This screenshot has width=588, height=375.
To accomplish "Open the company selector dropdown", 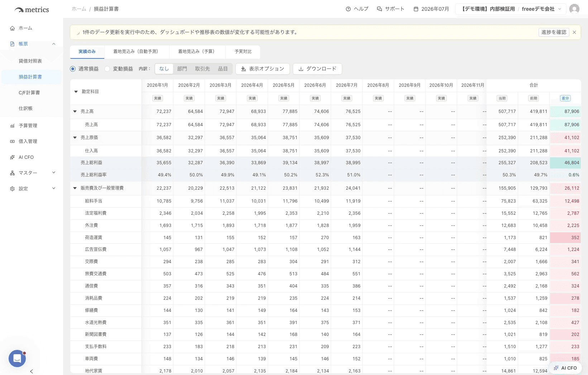I will [x=511, y=9].
